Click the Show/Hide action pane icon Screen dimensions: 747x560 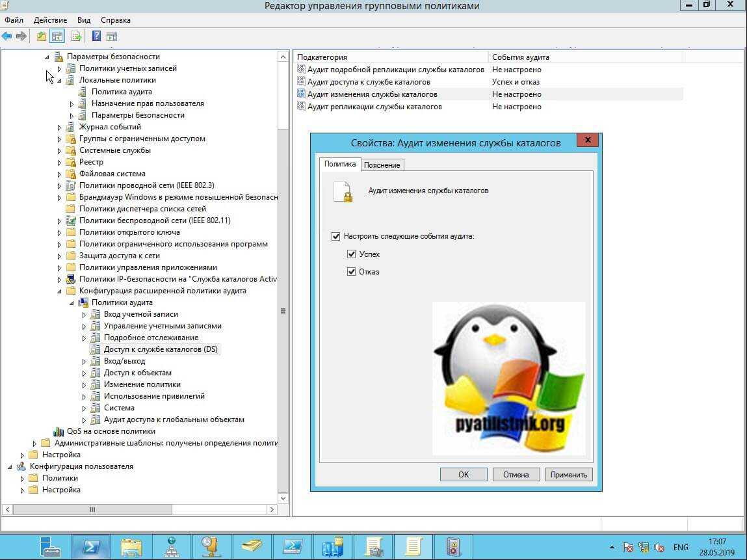point(111,36)
